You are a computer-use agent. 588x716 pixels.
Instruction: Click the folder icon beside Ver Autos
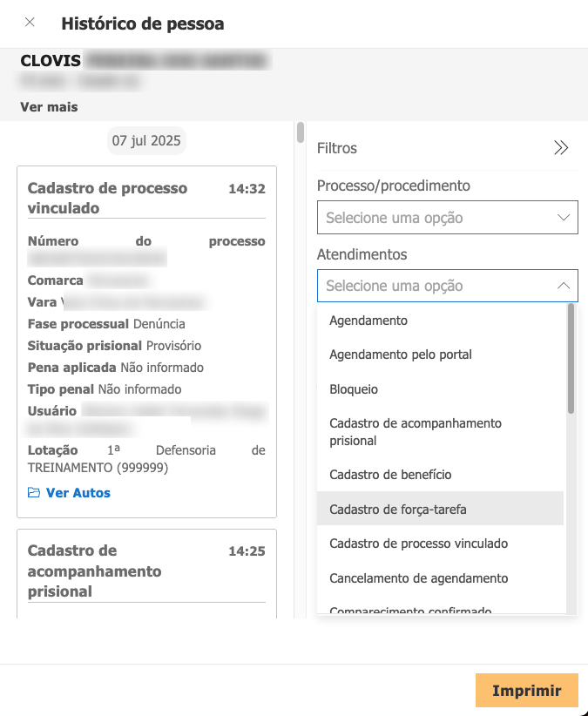coord(34,492)
